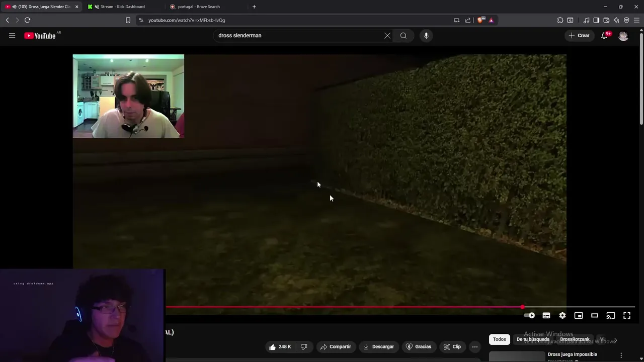Click the page vertical scrollbar thumb
The height and width of the screenshot is (362, 644).
pyautogui.click(x=641, y=78)
